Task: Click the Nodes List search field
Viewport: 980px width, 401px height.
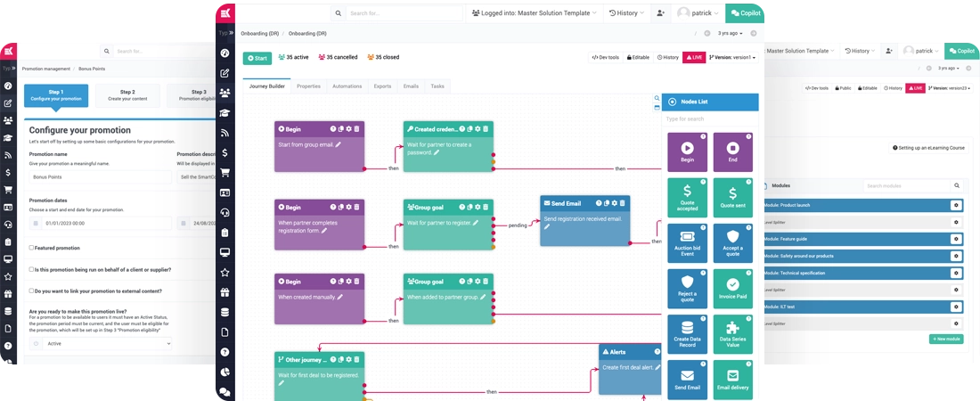Action: (708, 119)
